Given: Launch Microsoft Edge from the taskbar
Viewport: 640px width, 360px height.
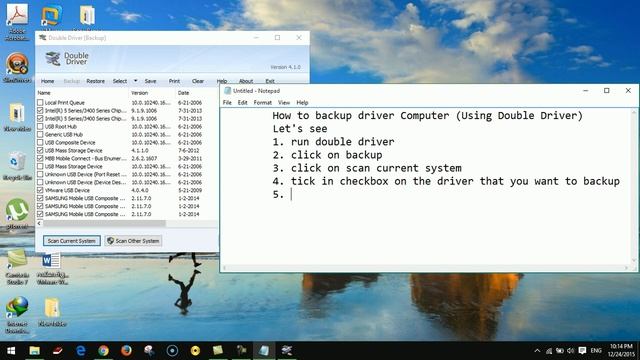Looking at the screenshot, I should click(x=80, y=351).
